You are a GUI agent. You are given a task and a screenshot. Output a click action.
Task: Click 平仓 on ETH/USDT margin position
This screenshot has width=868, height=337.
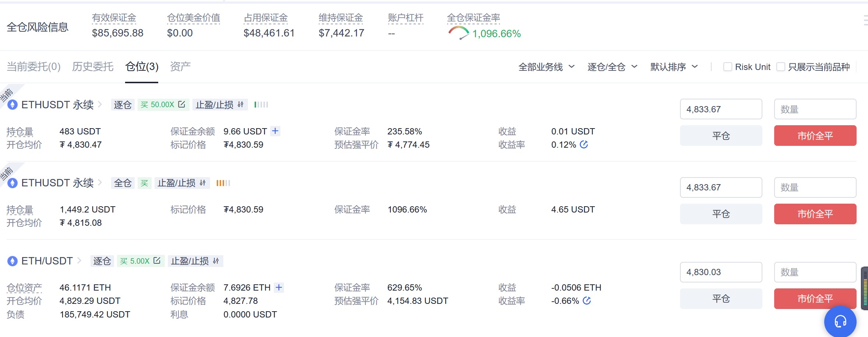pos(721,299)
